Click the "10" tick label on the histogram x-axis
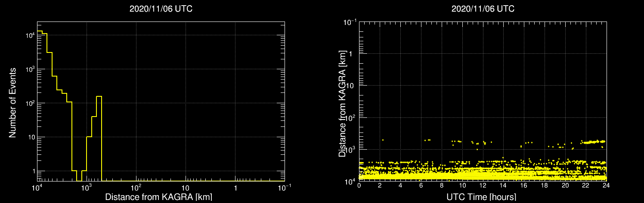This screenshot has height=203, width=644. click(185, 189)
